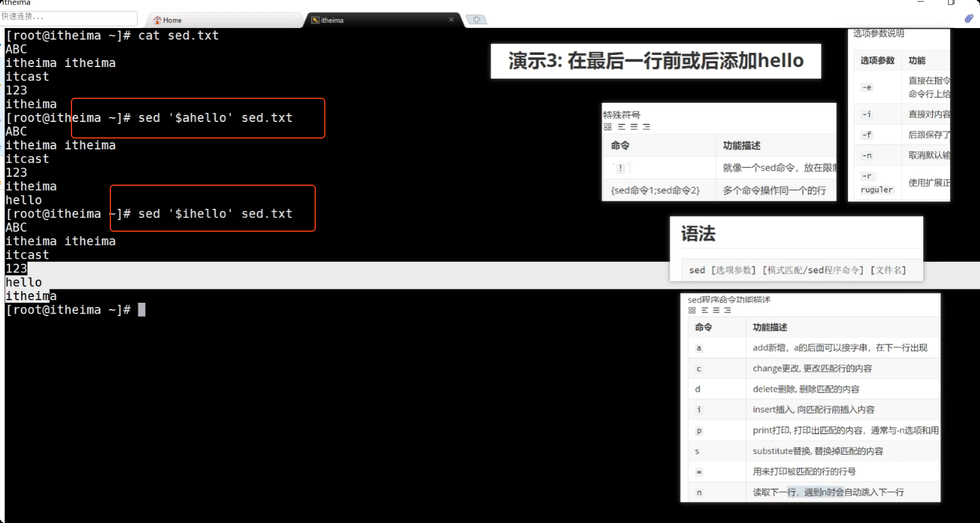Click grid icon under sed程序命令功能描述 heading
This screenshot has width=980, height=523.
click(x=692, y=310)
